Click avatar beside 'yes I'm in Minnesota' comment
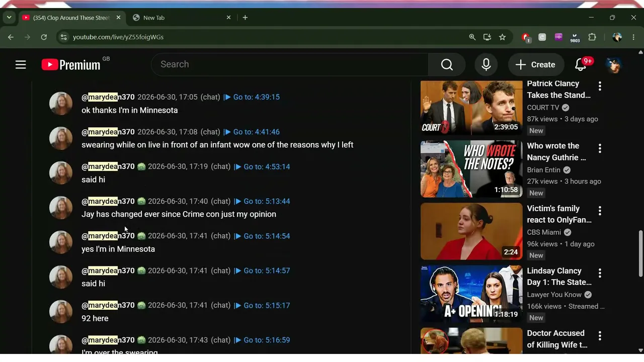The image size is (644, 362). [61, 242]
